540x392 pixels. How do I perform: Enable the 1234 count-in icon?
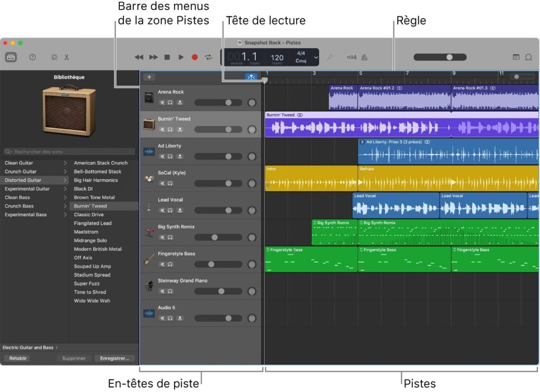click(x=351, y=57)
